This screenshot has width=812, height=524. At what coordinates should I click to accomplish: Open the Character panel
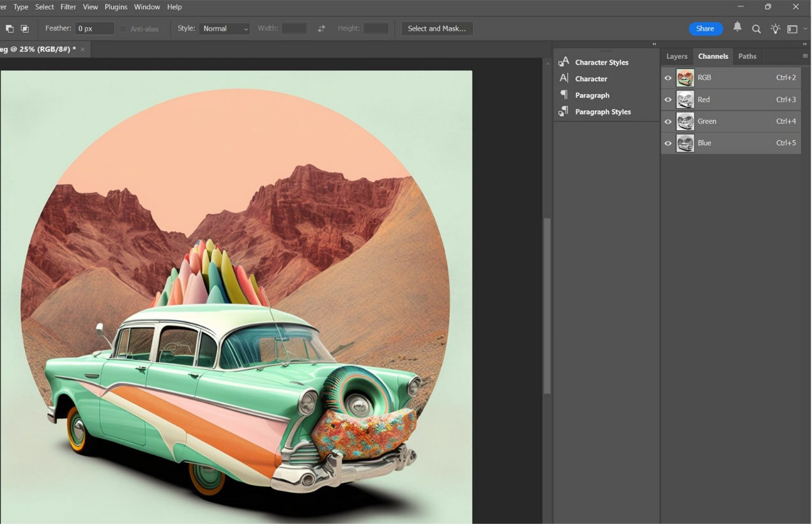(x=590, y=78)
